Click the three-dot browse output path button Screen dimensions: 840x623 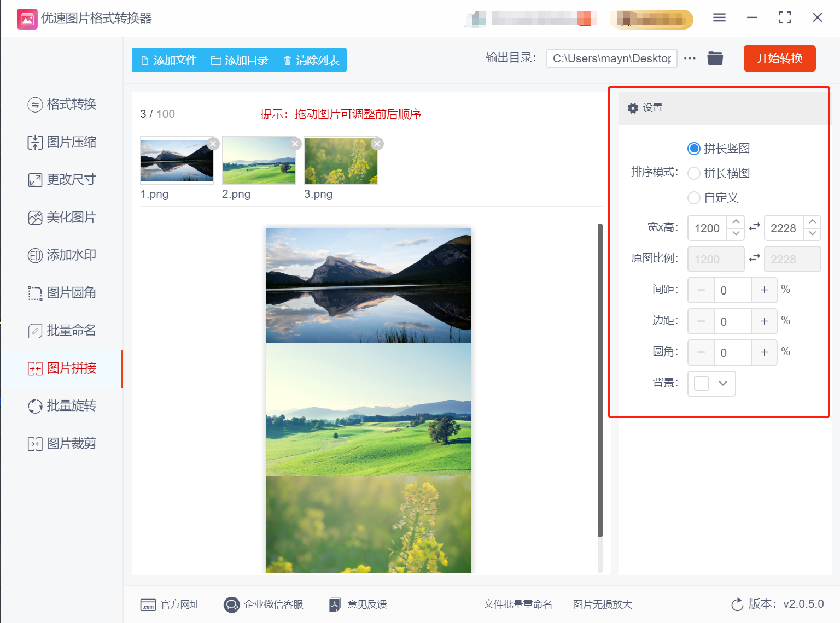click(x=690, y=58)
